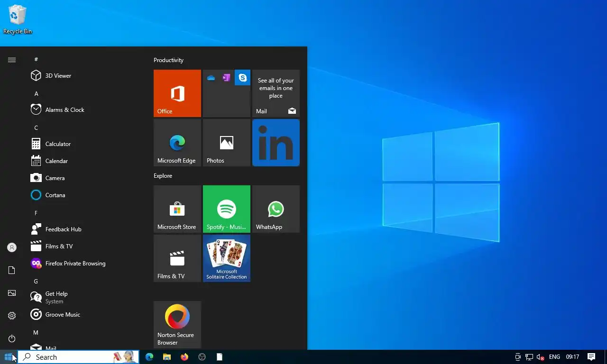Image resolution: width=607 pixels, height=364 pixels.
Task: Expand the Start menu hamburger
Action: tap(12, 60)
